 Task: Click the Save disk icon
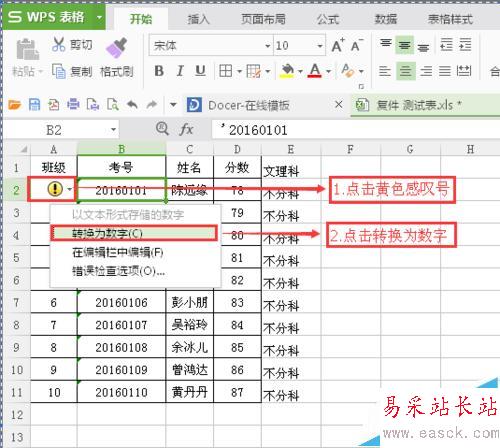click(x=34, y=105)
